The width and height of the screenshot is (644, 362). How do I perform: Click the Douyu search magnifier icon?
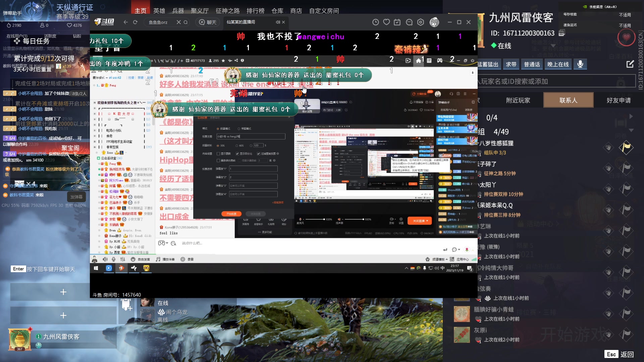(x=185, y=22)
